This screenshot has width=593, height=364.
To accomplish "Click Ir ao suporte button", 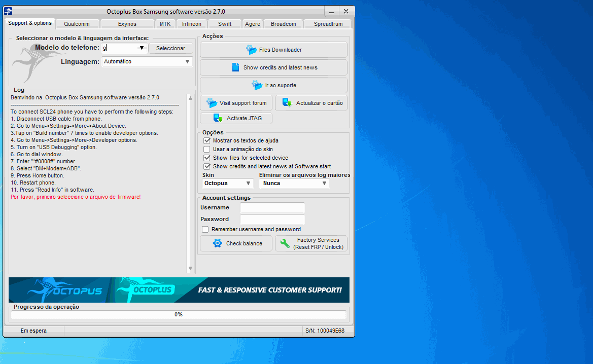I will point(274,85).
